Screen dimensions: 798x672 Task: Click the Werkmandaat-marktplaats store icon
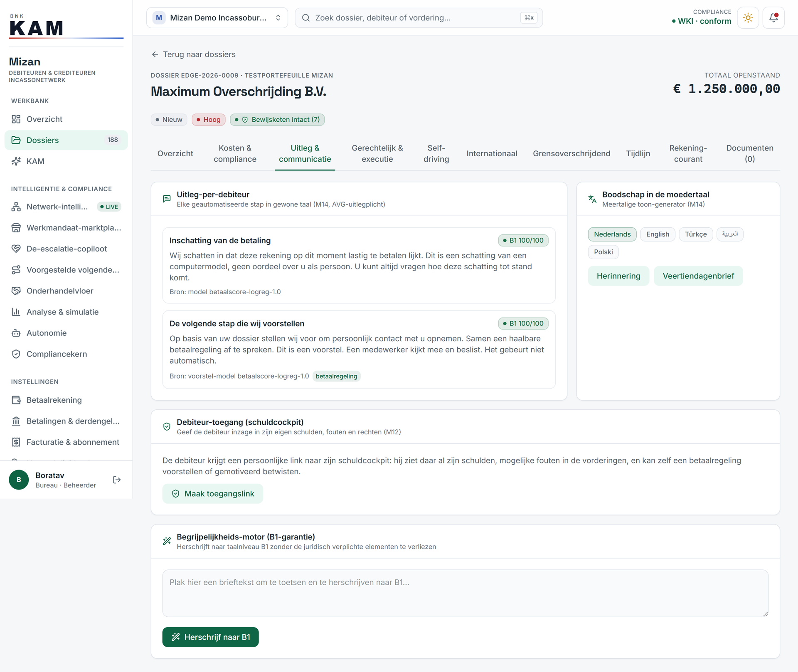click(16, 228)
